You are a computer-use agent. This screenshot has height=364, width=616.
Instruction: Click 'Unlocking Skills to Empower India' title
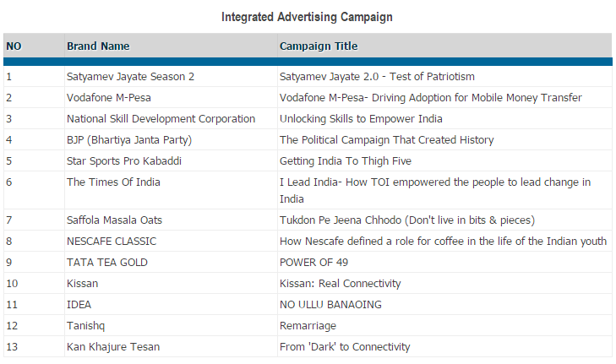click(x=361, y=119)
